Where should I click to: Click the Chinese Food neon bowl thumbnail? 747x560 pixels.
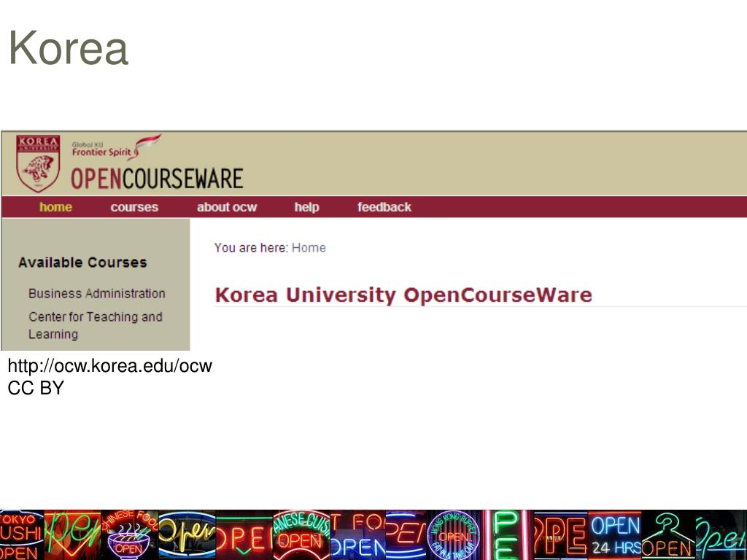tap(130, 534)
